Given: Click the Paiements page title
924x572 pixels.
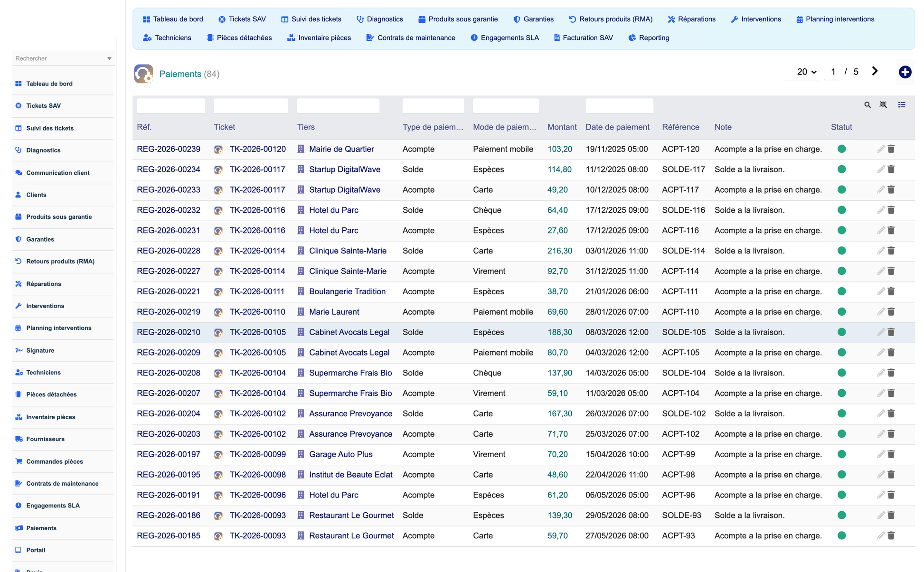Looking at the screenshot, I should pyautogui.click(x=180, y=74).
